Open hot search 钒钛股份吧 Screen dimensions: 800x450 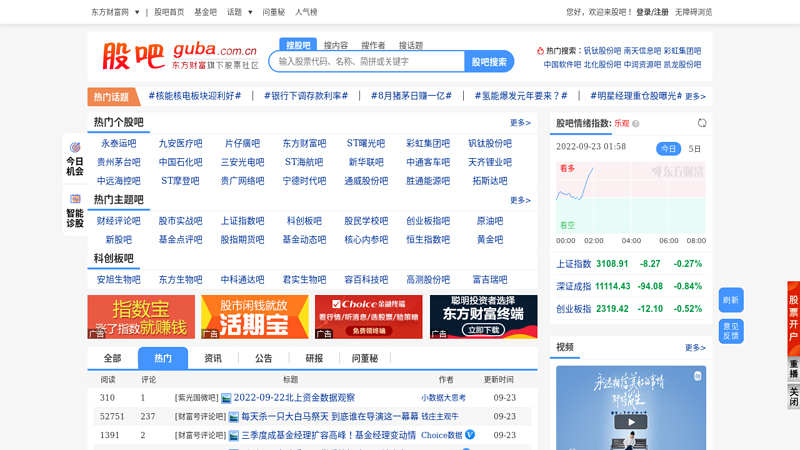tap(602, 51)
